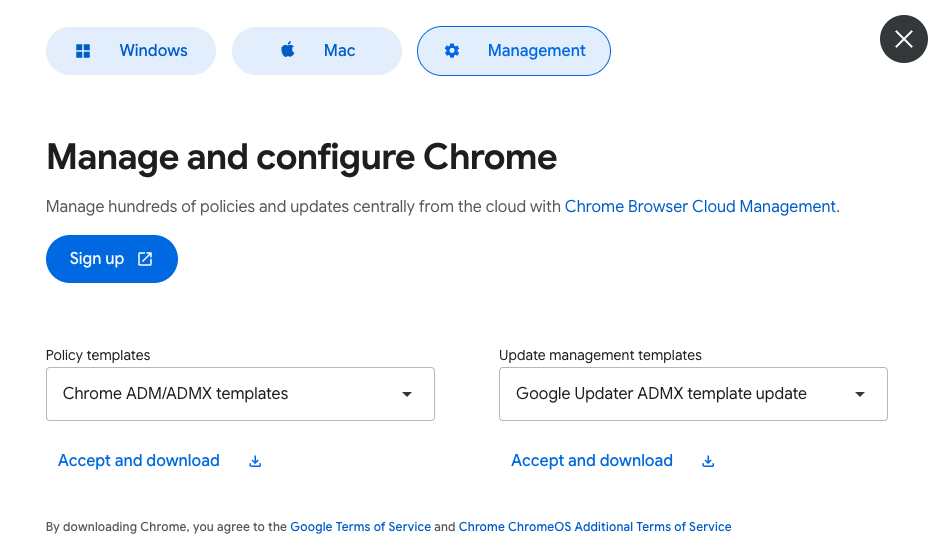Open Chrome Browser Cloud Management link
Image resolution: width=937 pixels, height=556 pixels.
point(700,207)
